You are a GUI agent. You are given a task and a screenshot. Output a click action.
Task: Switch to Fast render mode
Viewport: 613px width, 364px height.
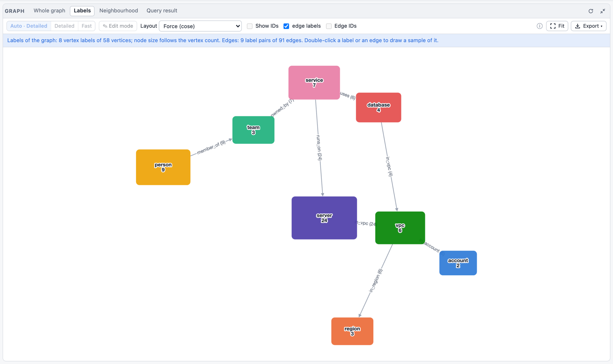click(x=87, y=26)
